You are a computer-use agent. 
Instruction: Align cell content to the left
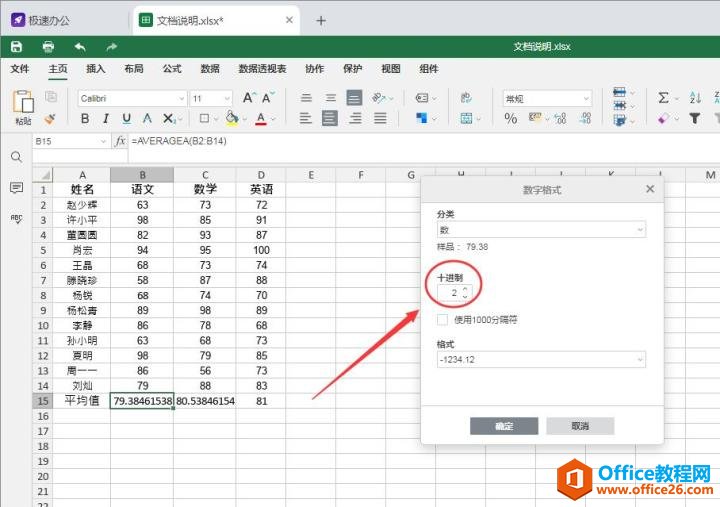coord(305,118)
